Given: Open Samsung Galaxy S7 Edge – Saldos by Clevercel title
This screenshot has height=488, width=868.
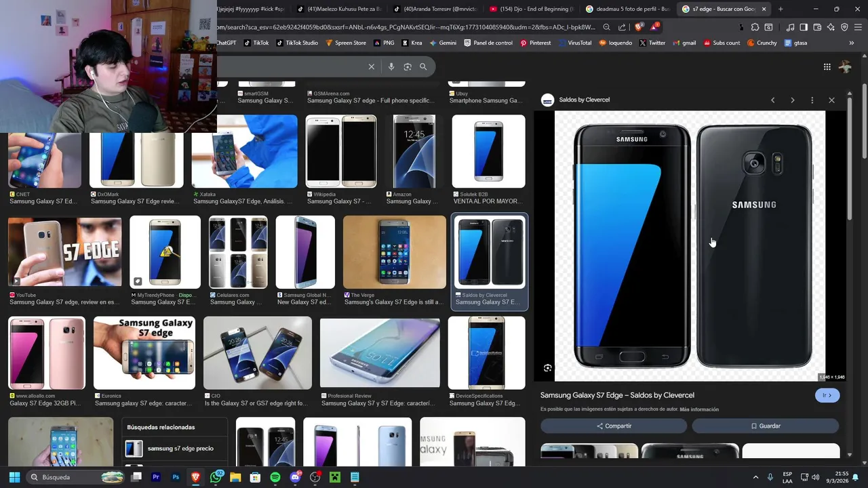Looking at the screenshot, I should point(617,395).
